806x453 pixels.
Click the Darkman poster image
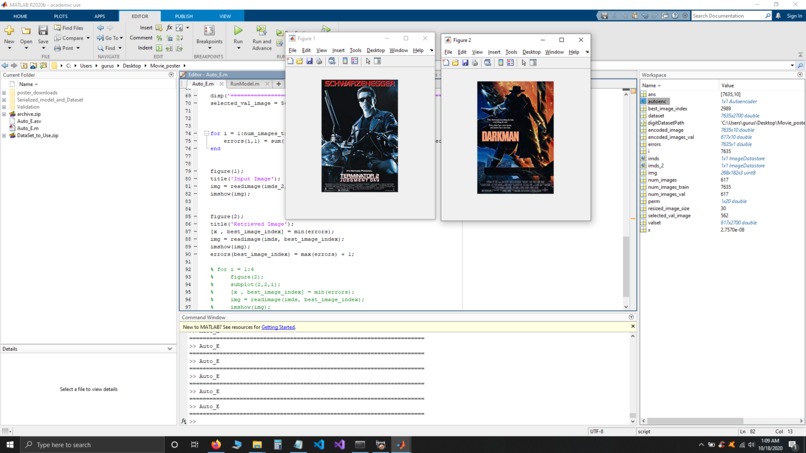tap(515, 137)
